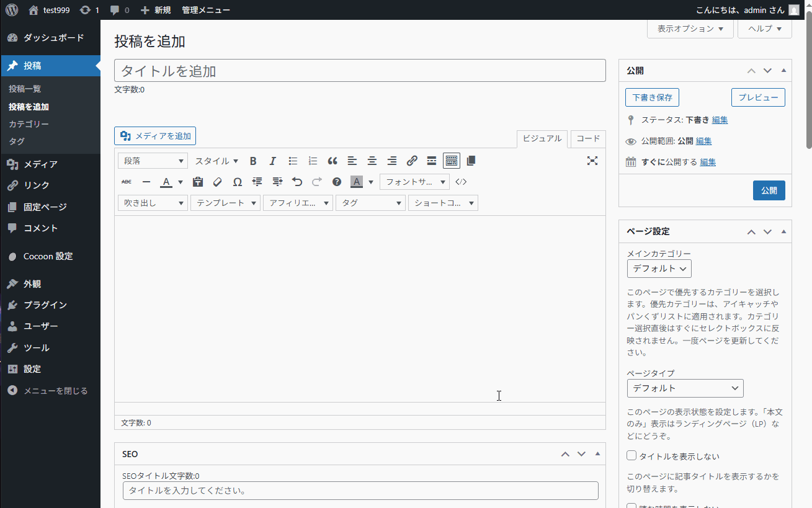Click the メディアを追加 button
This screenshot has height=508, width=812.
[155, 136]
